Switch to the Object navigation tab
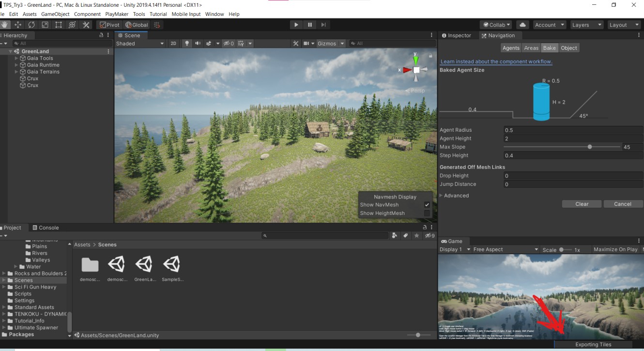644x351 pixels. click(569, 48)
